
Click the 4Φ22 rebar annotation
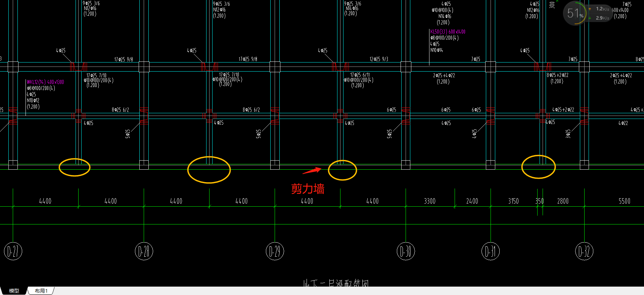click(623, 123)
